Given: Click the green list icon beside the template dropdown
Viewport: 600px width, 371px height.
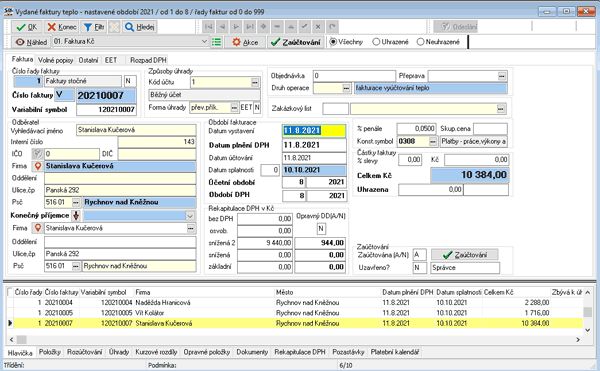Looking at the screenshot, I should coord(216,42).
